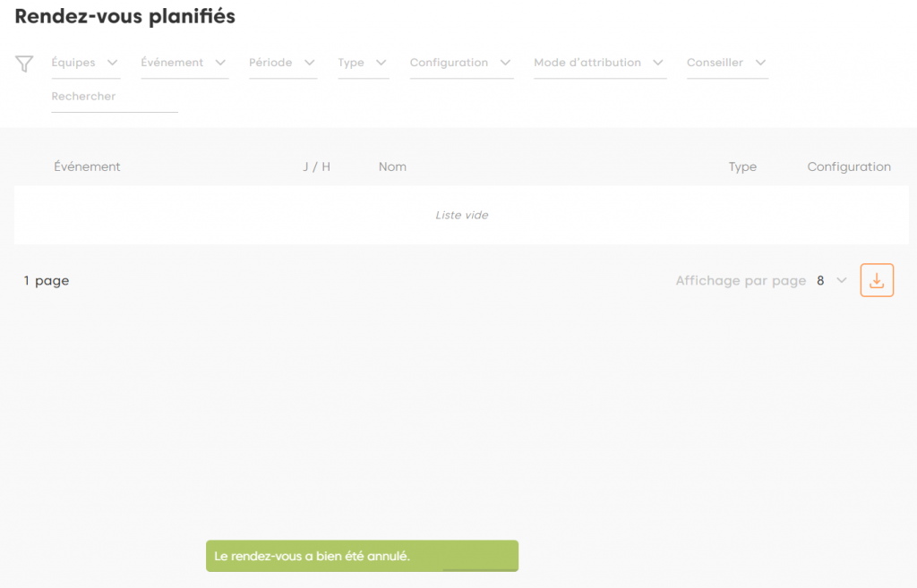Click the Configuration column header

848,166
